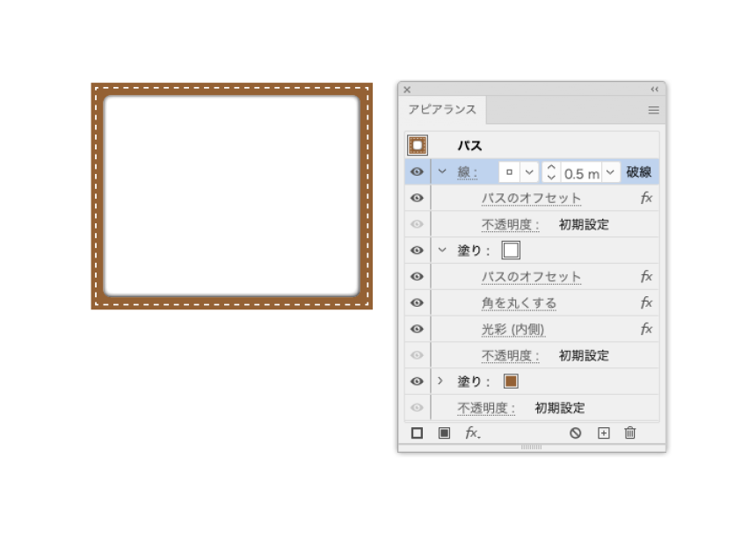Click the trash Delete Selected Item icon
Screen dimensions: 756x538
pos(629,433)
